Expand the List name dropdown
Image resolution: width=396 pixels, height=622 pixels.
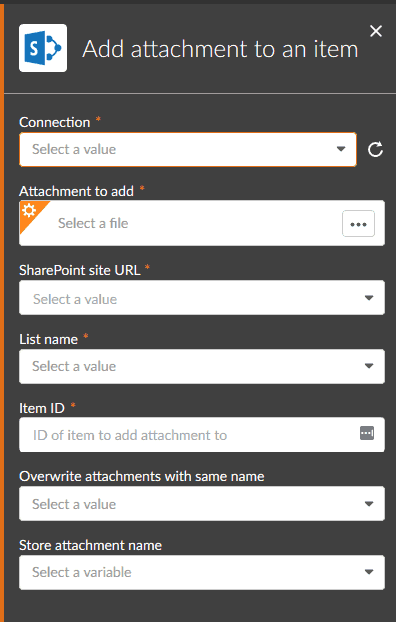click(x=202, y=366)
